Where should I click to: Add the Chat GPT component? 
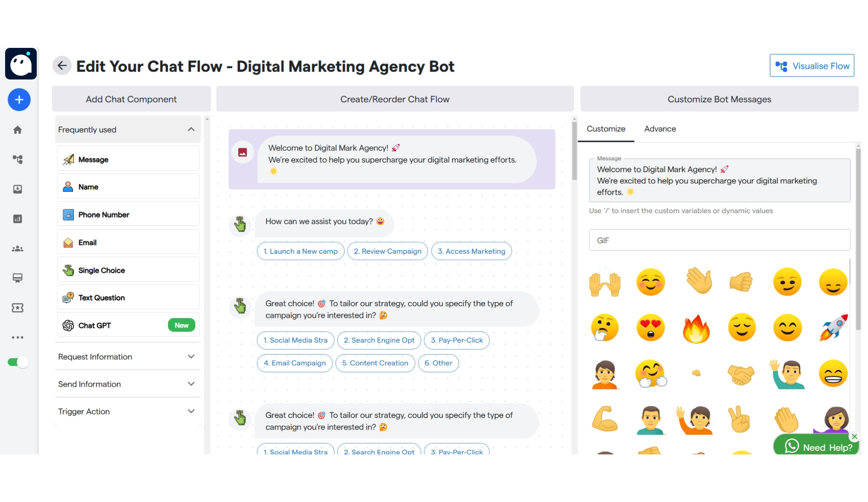[x=128, y=325]
